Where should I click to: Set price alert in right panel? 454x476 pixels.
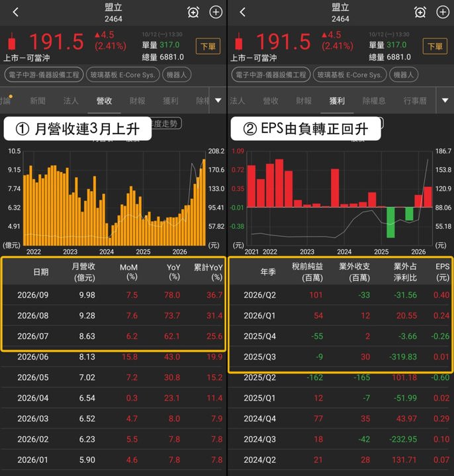(x=420, y=13)
